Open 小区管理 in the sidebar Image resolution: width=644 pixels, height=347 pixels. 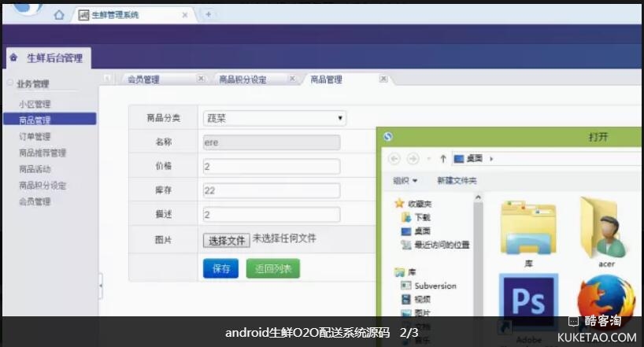(x=35, y=104)
